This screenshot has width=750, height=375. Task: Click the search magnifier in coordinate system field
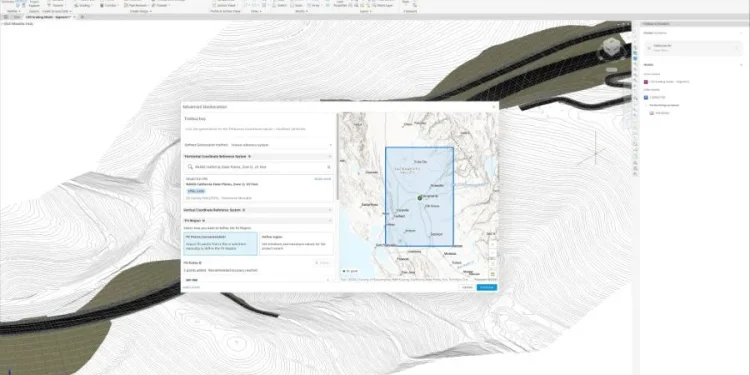coord(190,167)
